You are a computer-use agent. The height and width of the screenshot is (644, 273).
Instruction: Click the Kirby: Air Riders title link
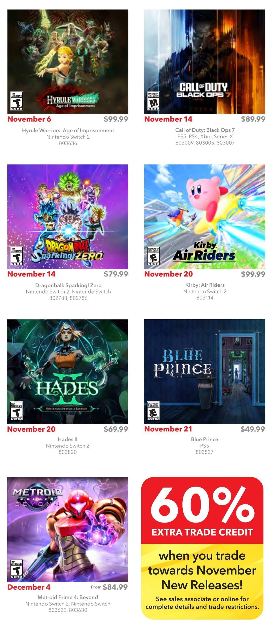pos(205,285)
